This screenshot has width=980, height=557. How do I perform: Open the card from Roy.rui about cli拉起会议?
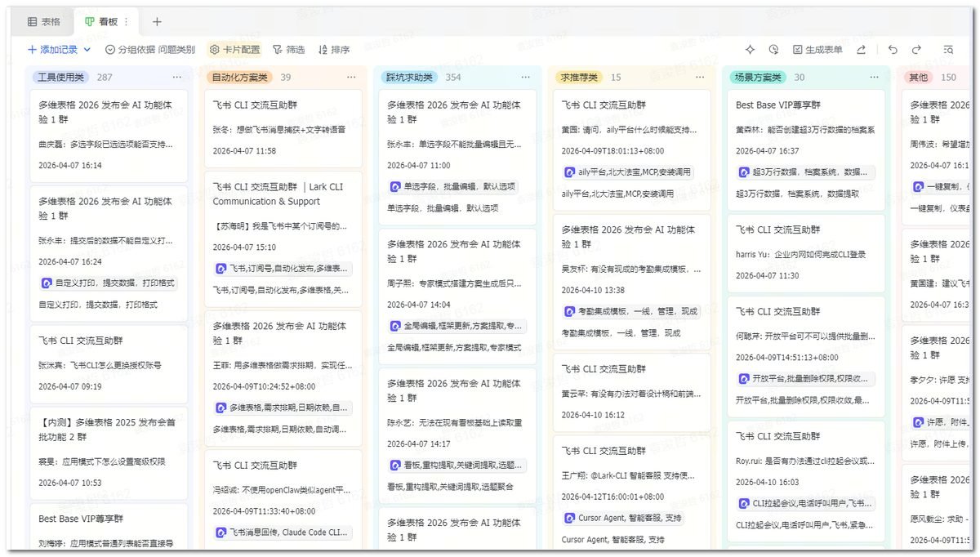[x=806, y=480]
